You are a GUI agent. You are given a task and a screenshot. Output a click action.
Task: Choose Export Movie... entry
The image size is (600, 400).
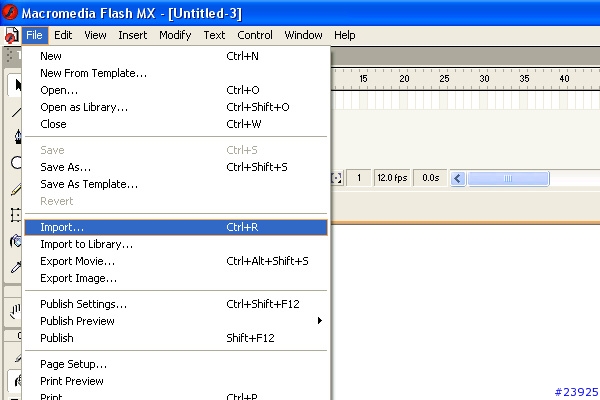(176, 261)
